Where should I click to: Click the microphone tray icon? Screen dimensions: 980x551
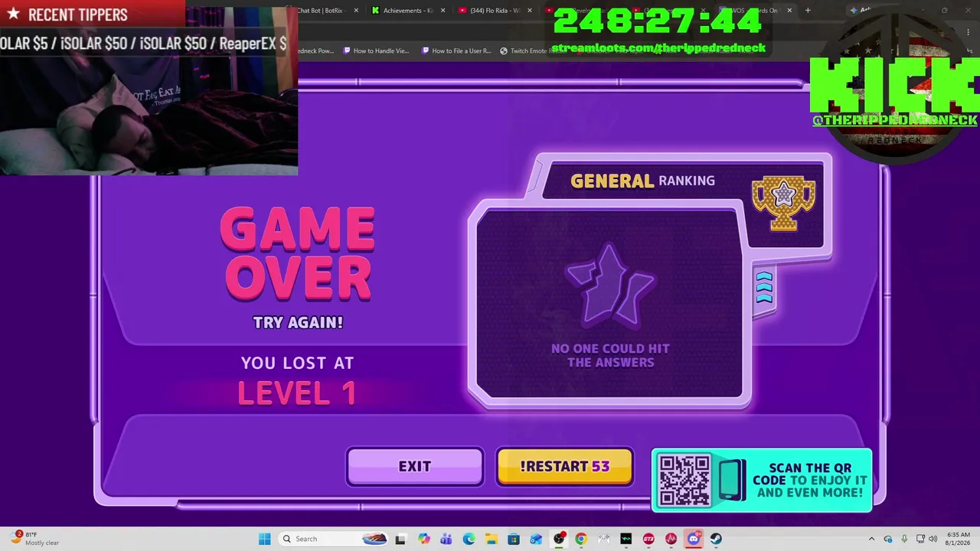pos(904,539)
